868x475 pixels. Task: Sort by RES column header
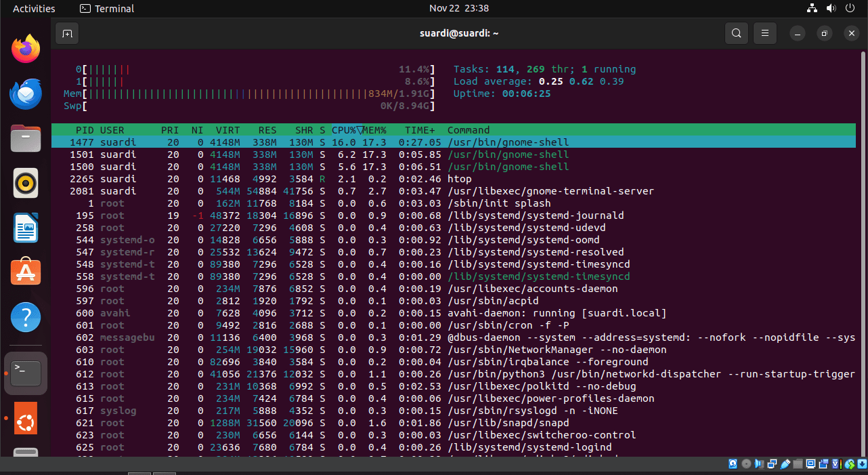click(267, 130)
